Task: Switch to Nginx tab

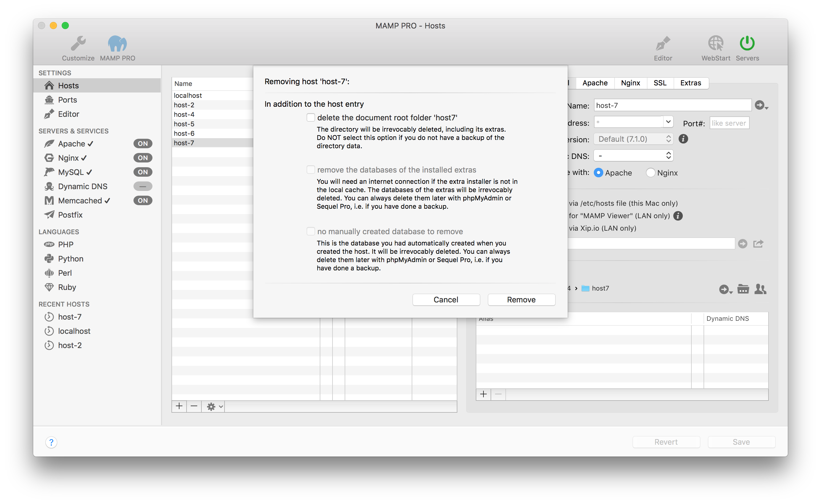Action: point(630,83)
